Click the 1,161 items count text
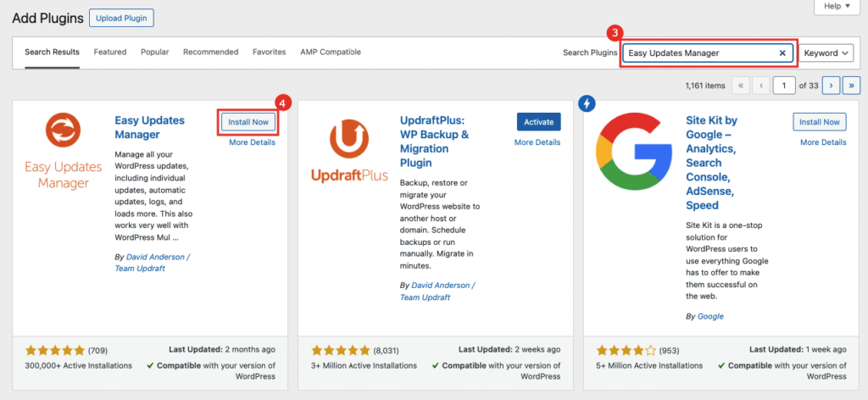This screenshot has width=868, height=400. click(x=704, y=86)
